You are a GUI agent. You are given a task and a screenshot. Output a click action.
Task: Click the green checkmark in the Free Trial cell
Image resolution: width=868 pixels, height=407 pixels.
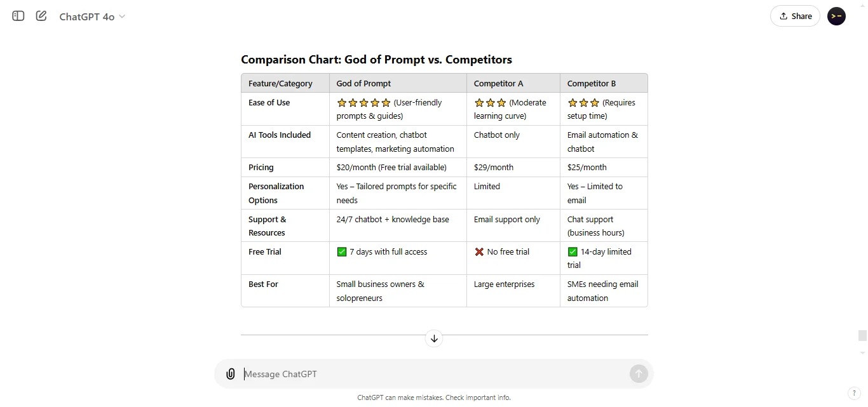pyautogui.click(x=341, y=251)
